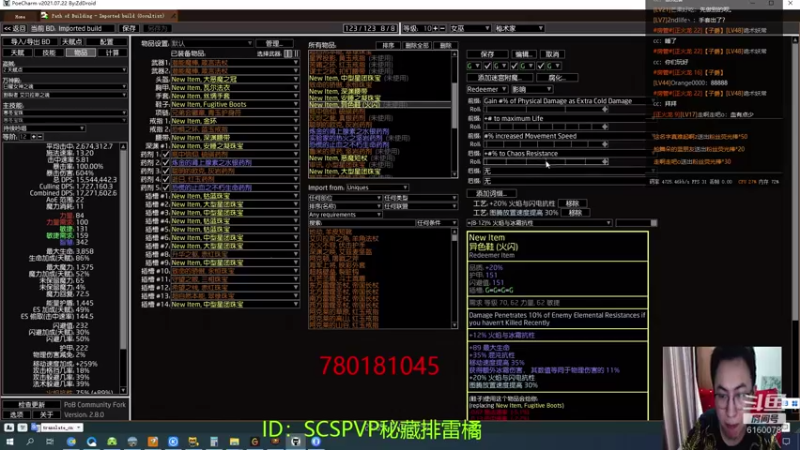
Task: Click 添加迷宫附魔 add enchant button
Action: 499,78
